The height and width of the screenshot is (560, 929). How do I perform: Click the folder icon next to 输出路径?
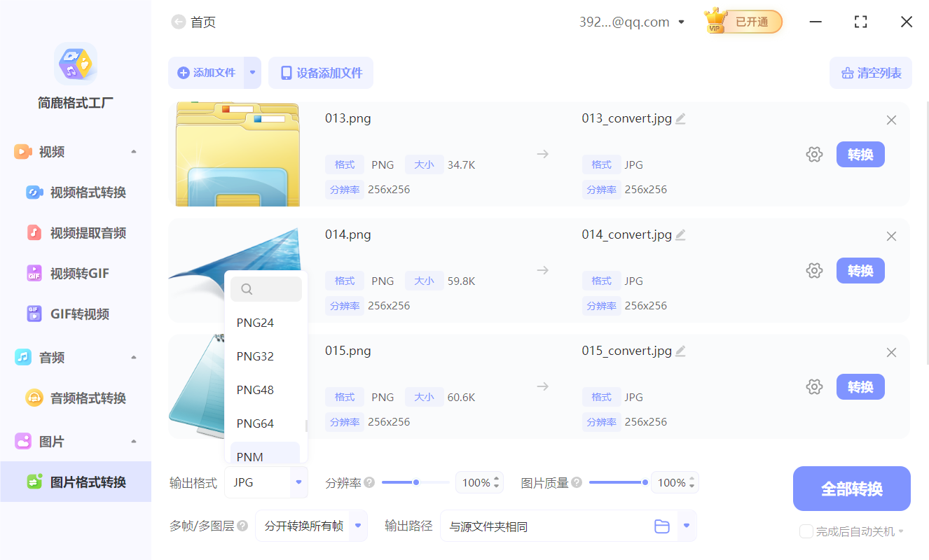662,526
